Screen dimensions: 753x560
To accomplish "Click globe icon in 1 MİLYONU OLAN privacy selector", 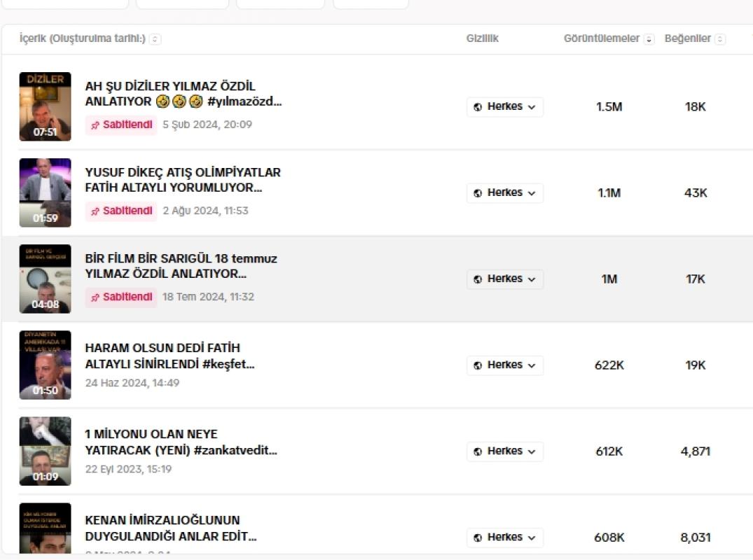I will click(x=477, y=451).
